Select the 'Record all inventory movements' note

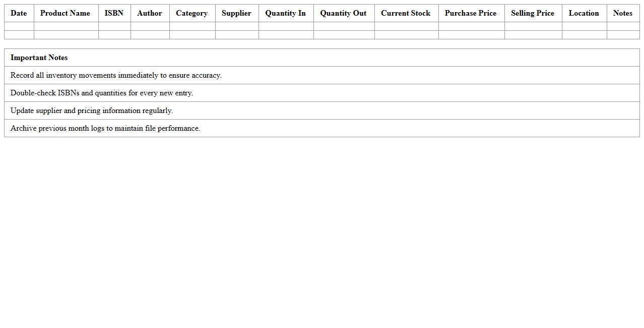click(x=116, y=75)
